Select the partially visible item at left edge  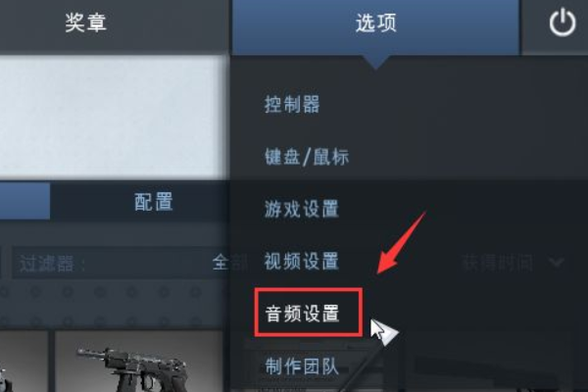click(x=24, y=362)
